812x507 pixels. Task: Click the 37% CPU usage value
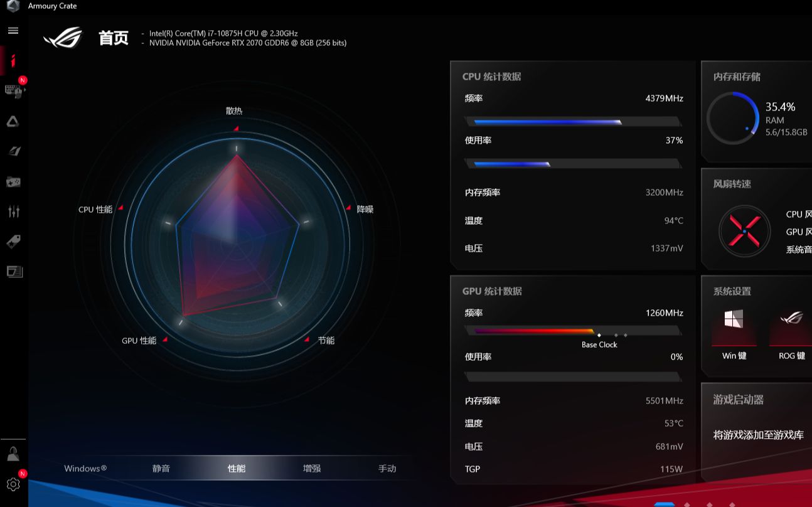click(675, 141)
